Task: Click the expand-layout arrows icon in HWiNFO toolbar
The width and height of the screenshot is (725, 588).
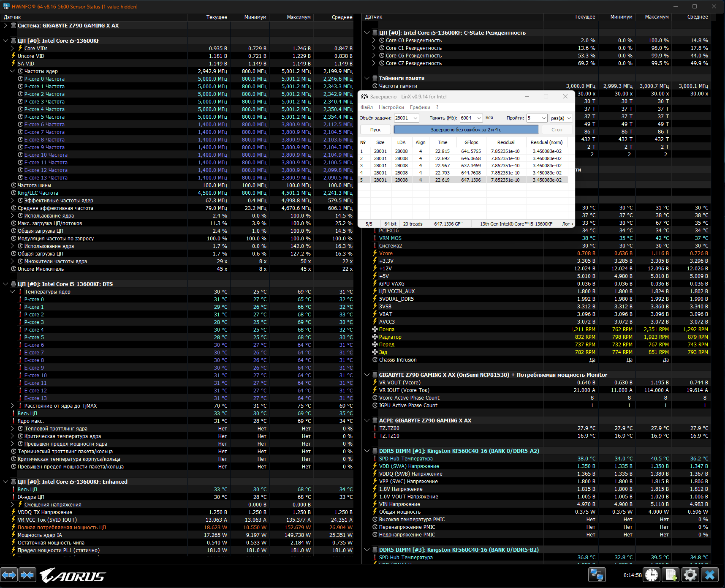Action: [x=9, y=575]
